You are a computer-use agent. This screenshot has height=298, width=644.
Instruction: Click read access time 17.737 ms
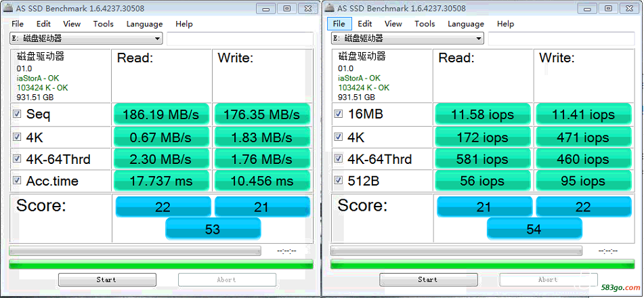161,181
